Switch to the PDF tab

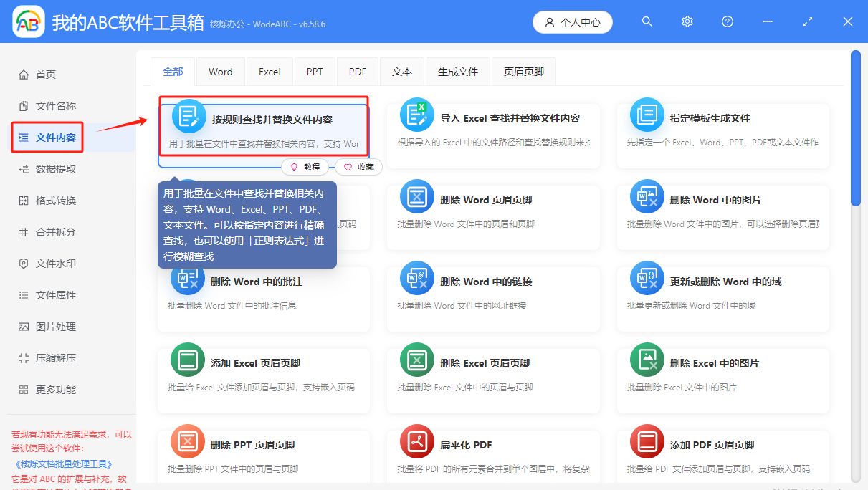tap(357, 71)
